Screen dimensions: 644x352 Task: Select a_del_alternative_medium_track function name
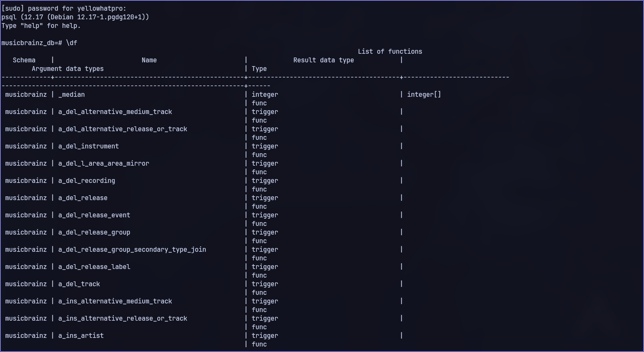115,112
